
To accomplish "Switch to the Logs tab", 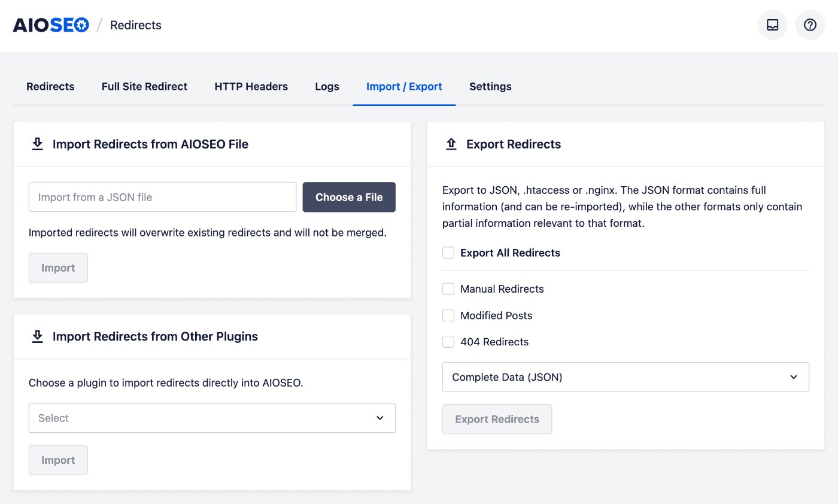I will pos(327,86).
